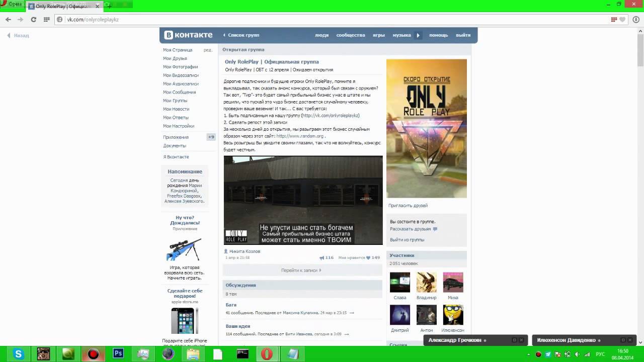Click Рассказать друзьям link
The width and height of the screenshot is (644, 362).
coord(410,229)
